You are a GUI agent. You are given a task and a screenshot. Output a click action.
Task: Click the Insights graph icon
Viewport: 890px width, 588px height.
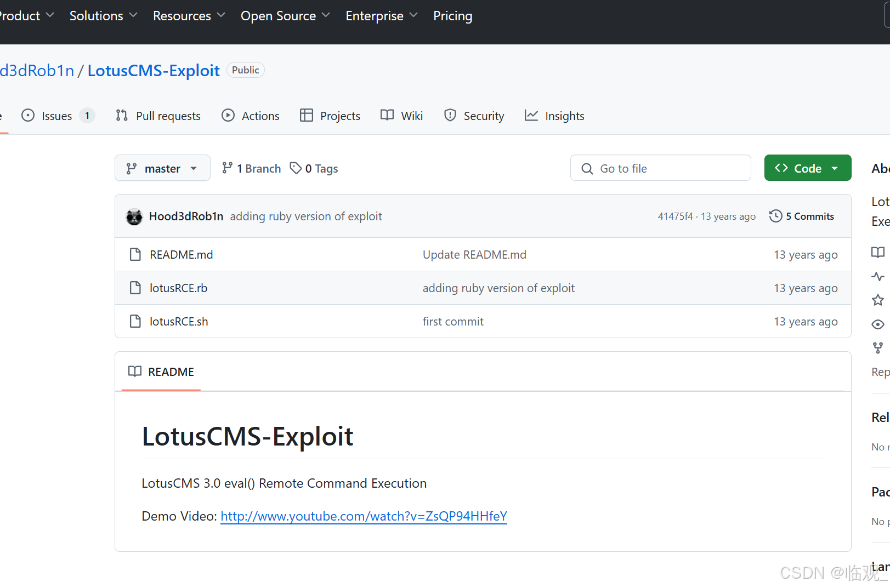pyautogui.click(x=531, y=115)
